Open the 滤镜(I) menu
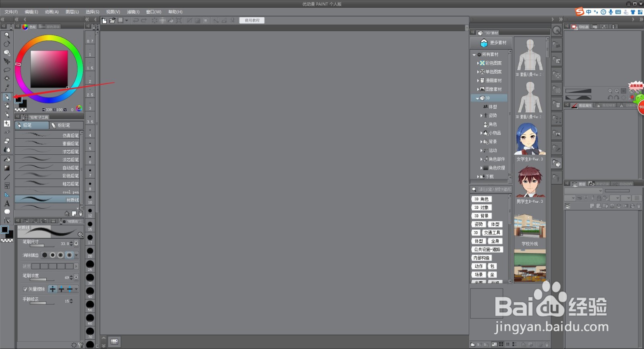The image size is (644, 349). (x=133, y=12)
